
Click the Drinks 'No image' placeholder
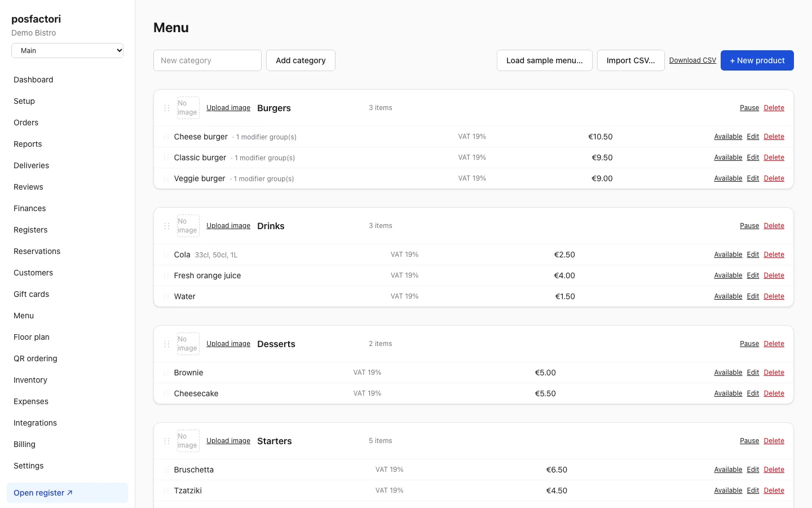click(x=188, y=226)
